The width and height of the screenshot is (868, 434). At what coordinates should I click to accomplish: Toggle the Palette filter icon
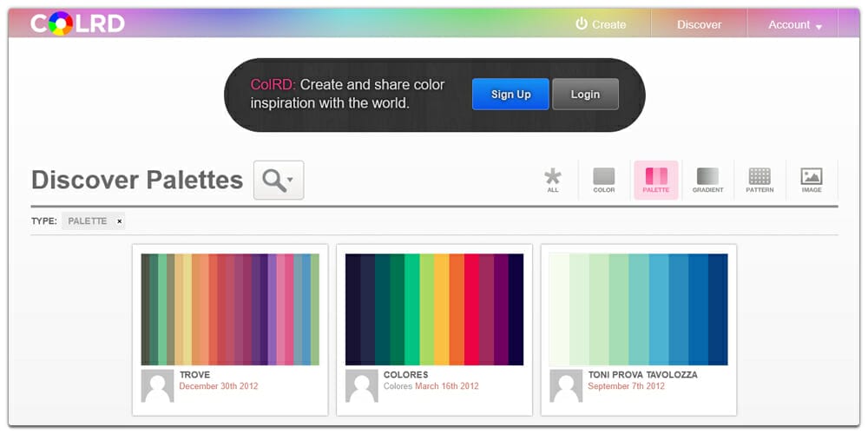656,180
